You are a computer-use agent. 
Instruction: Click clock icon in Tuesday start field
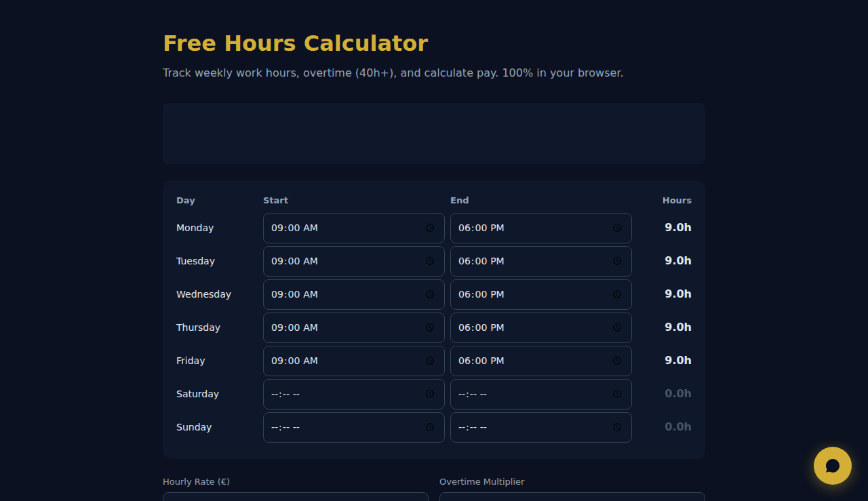430,261
